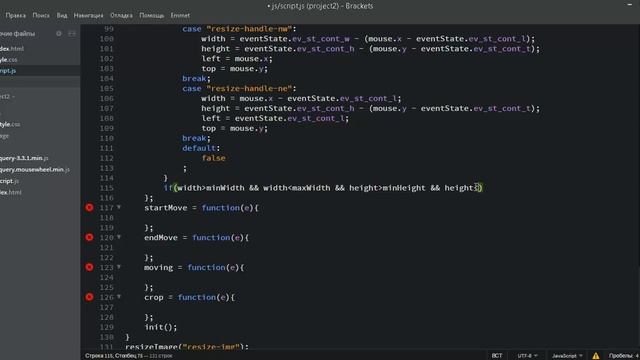Minimize the Brackets window

tap(629, 4)
